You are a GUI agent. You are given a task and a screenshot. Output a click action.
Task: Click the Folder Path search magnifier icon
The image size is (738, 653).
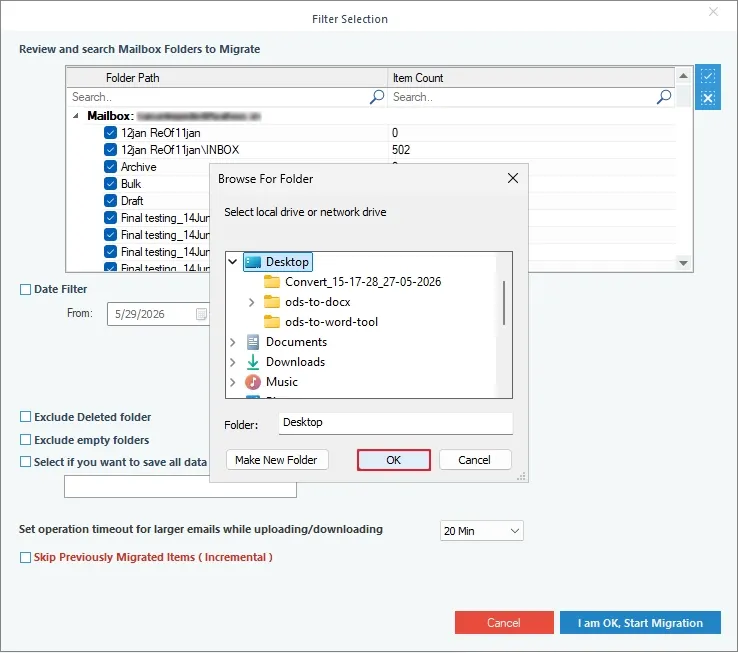click(x=377, y=97)
